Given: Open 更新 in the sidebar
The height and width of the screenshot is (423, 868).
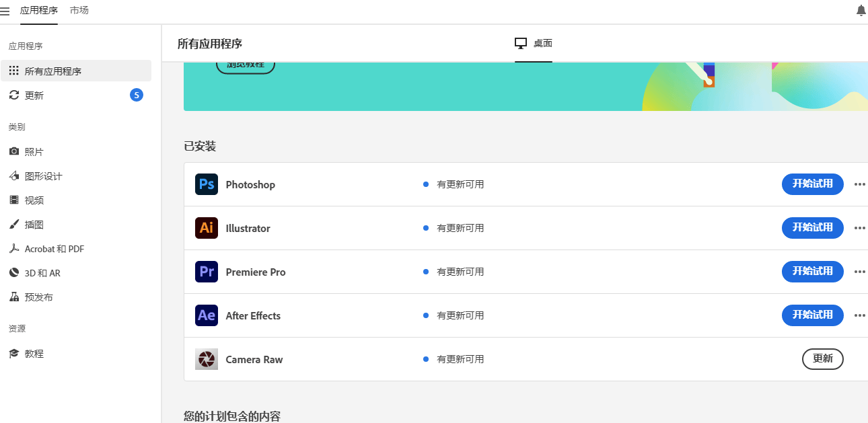Looking at the screenshot, I should coord(76,95).
